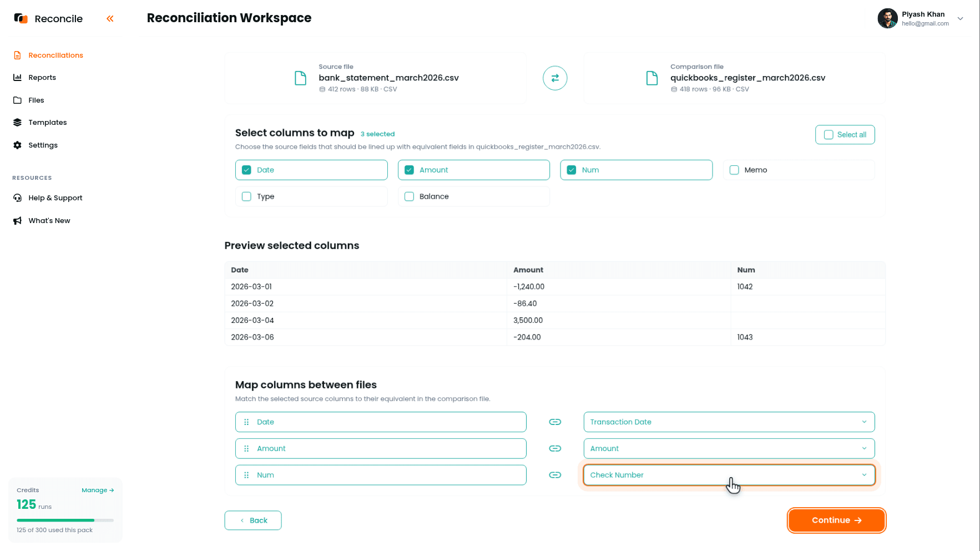980x551 pixels.
Task: Click the source file document icon
Action: pyautogui.click(x=300, y=78)
